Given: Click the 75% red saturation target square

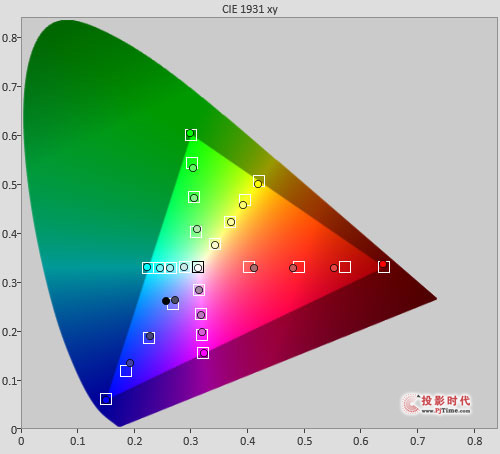Looking at the screenshot, I should tap(345, 267).
